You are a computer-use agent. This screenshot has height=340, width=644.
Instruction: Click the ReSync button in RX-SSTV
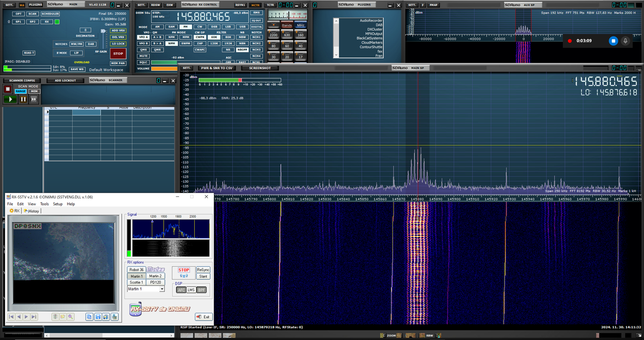203,270
